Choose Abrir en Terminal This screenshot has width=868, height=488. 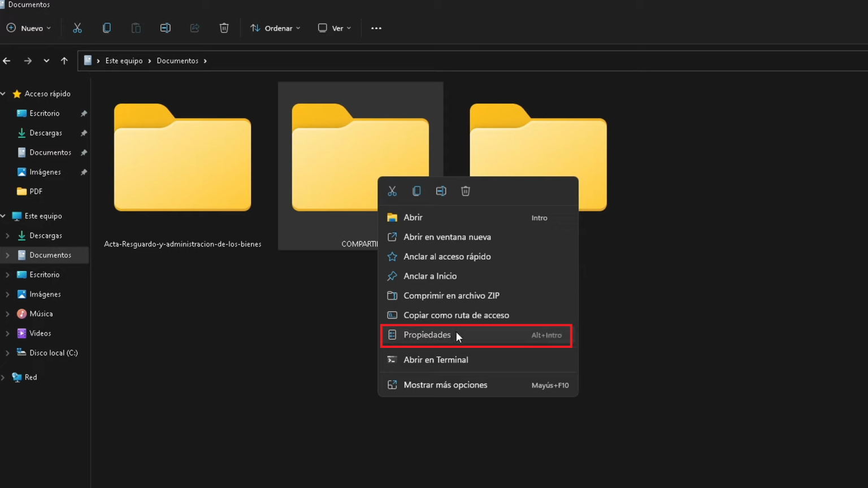coord(478,360)
